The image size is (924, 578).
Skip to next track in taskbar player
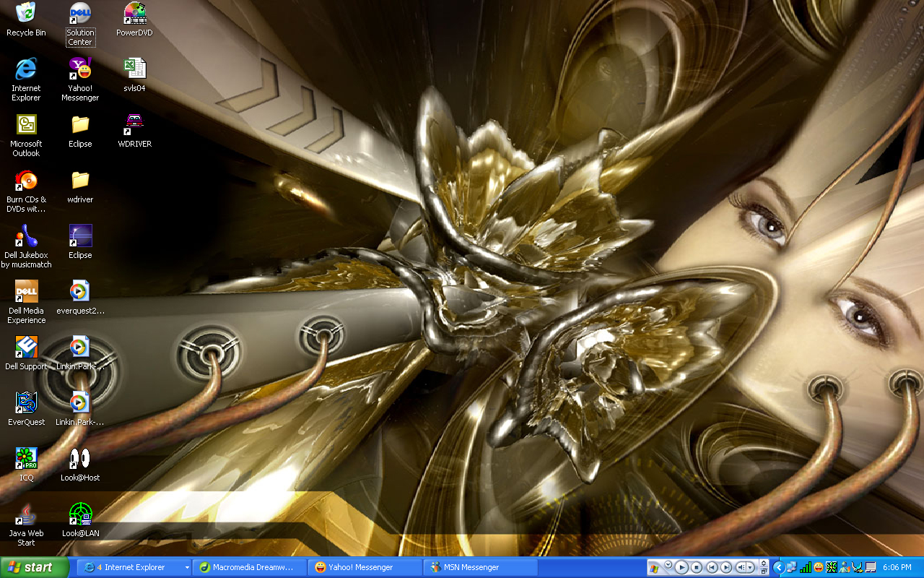click(726, 567)
